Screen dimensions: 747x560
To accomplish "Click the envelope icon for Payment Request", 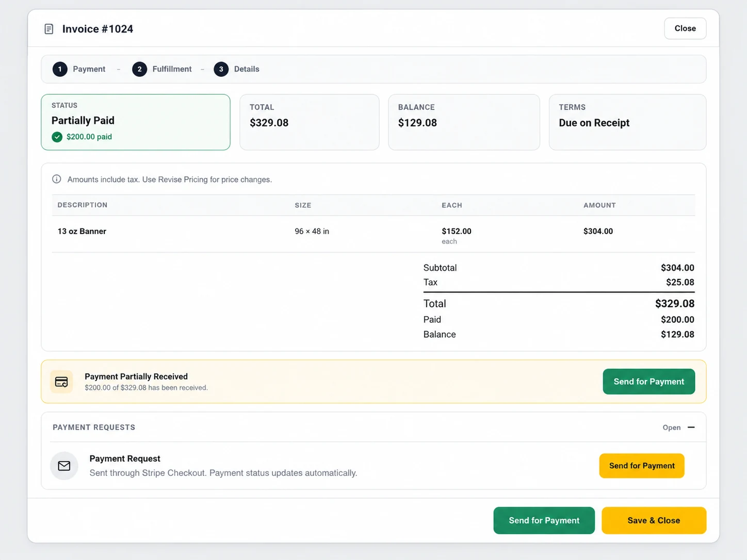I will [64, 466].
